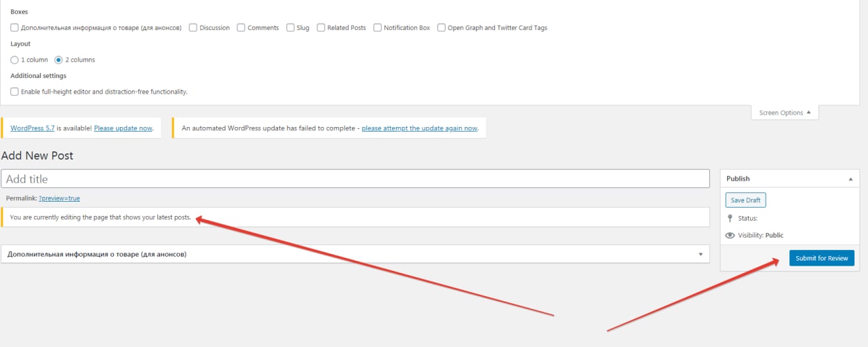Click the latest posts notice text
868x347 pixels.
100,217
